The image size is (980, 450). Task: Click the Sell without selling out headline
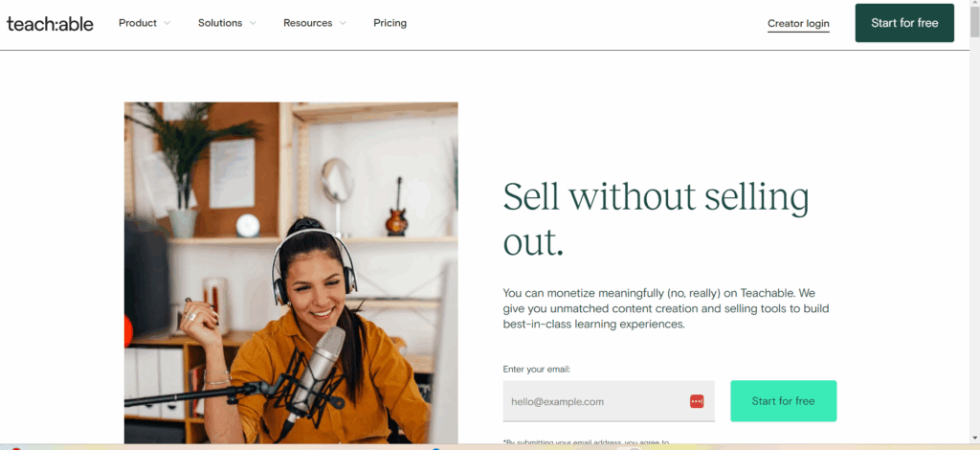[x=657, y=218]
